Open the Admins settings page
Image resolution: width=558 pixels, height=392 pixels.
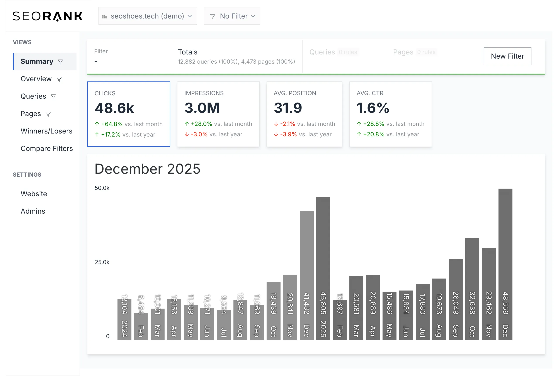33,211
